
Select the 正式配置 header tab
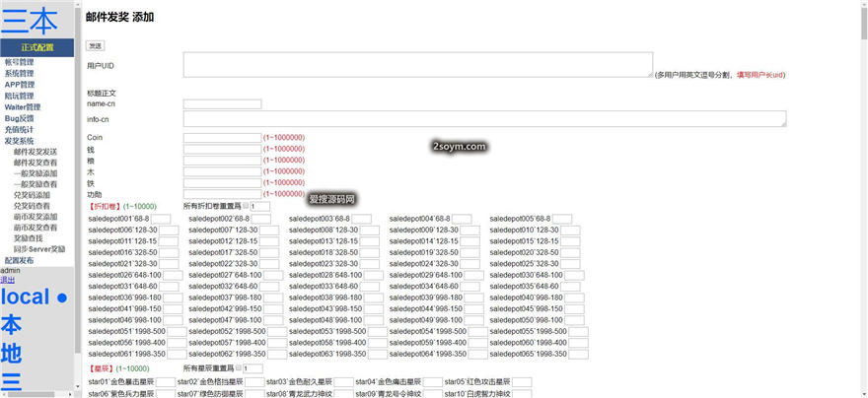[37, 47]
